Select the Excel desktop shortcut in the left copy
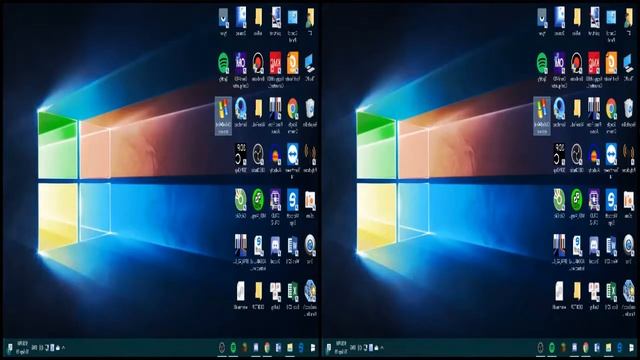 292,291
